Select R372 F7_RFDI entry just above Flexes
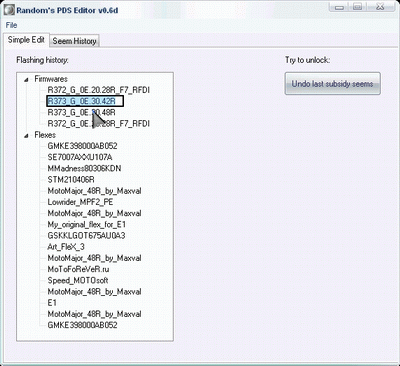This screenshot has height=366, width=400. [x=99, y=124]
